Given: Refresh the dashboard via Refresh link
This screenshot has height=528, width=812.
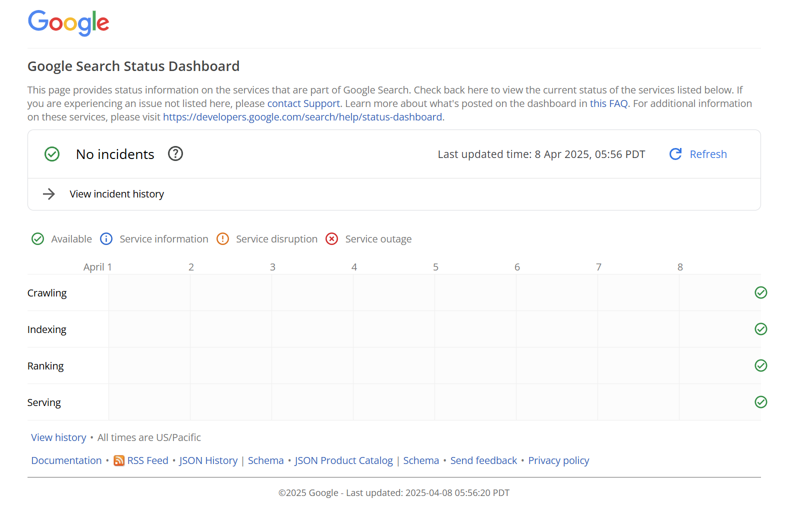Looking at the screenshot, I should [x=708, y=154].
